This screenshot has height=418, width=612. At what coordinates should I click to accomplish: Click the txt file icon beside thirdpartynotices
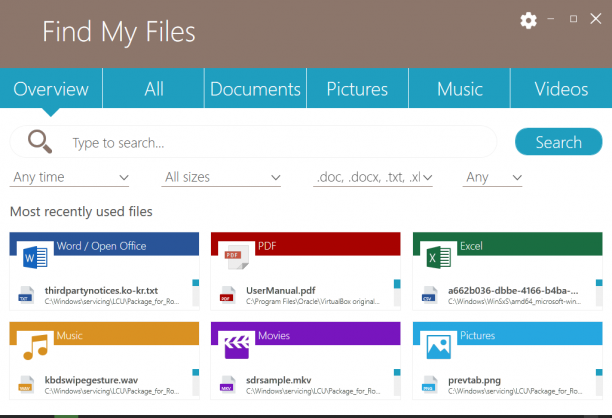[26, 295]
